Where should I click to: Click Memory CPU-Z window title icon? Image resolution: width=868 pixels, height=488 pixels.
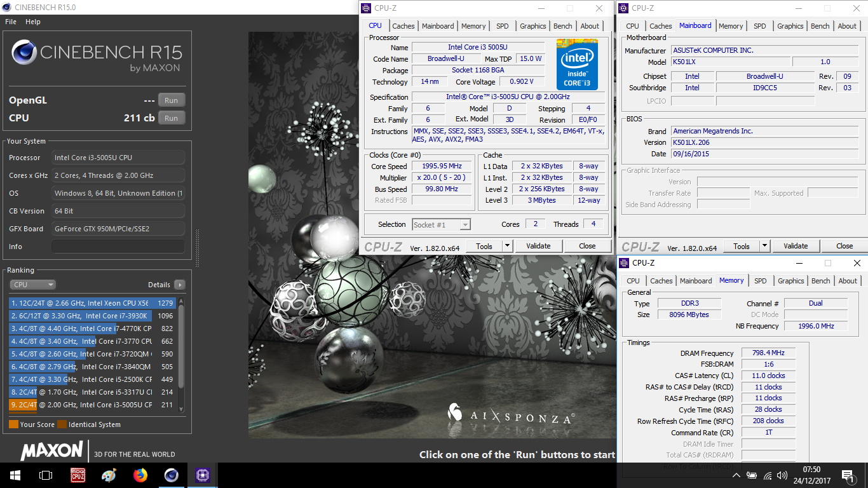(625, 262)
